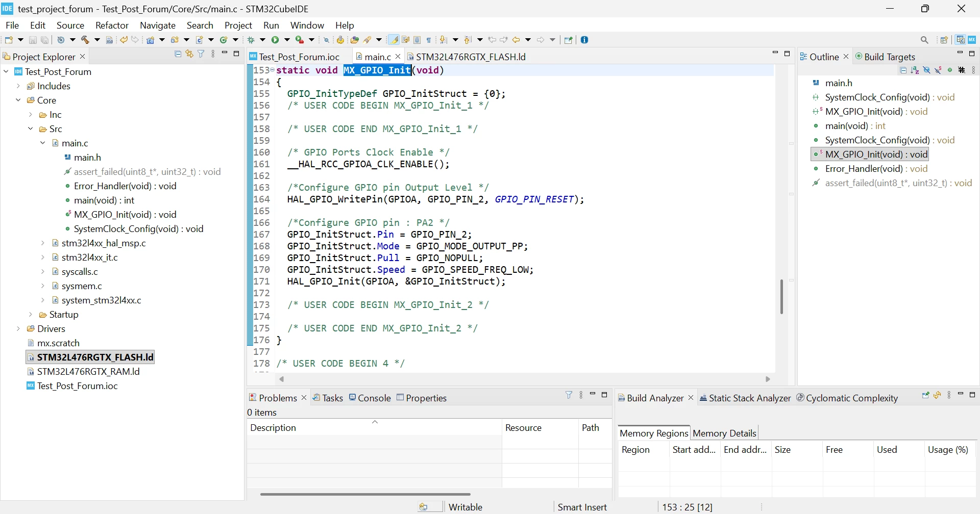Click the Build Analyzer export icon
The height and width of the screenshot is (514, 980).
point(925,395)
